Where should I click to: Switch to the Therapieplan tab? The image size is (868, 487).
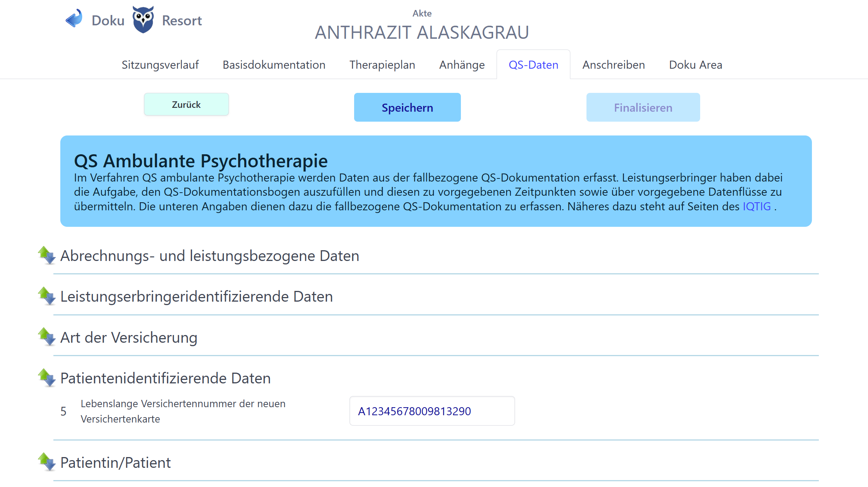tap(382, 64)
